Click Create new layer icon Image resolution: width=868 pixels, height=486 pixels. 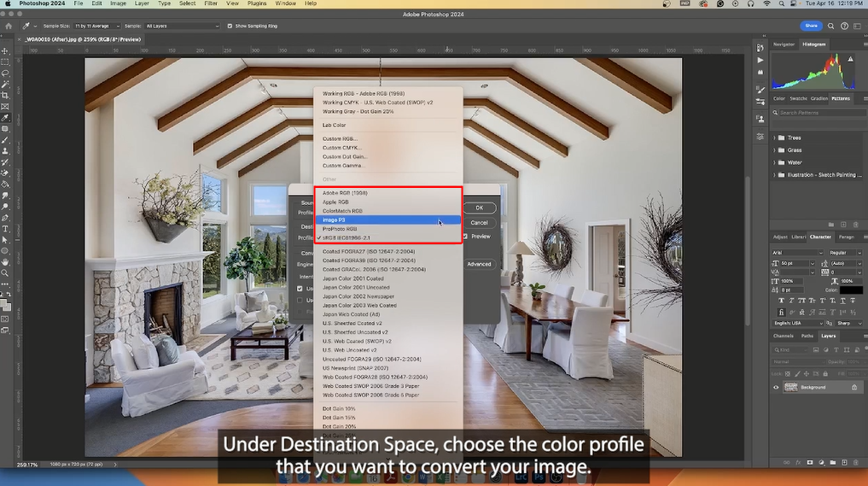coord(844,462)
